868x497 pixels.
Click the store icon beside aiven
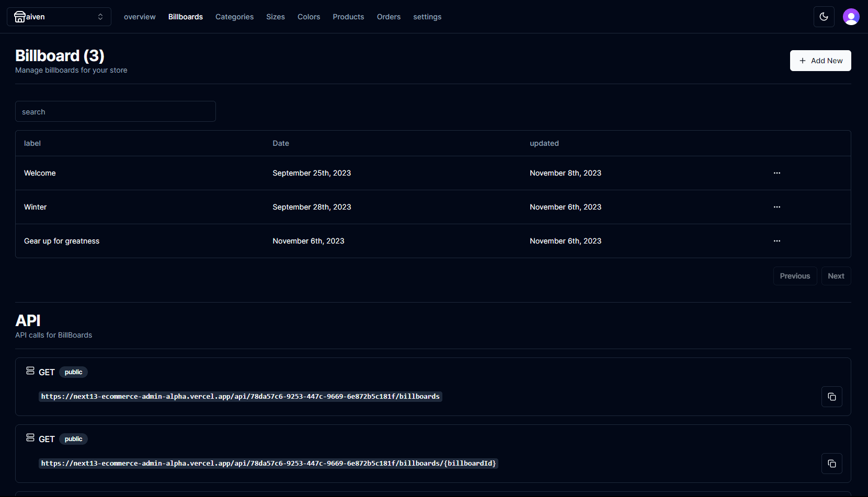[19, 17]
